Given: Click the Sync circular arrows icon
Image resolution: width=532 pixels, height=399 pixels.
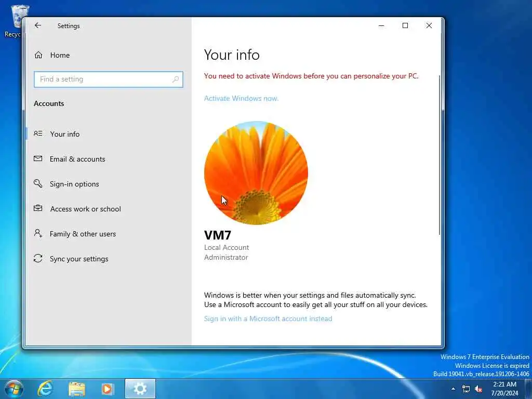Looking at the screenshot, I should (x=38, y=258).
